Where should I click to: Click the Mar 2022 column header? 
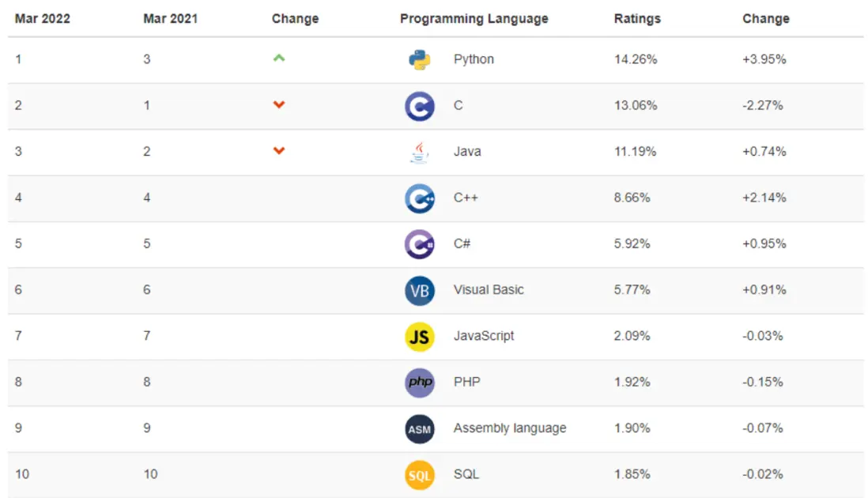[42, 18]
